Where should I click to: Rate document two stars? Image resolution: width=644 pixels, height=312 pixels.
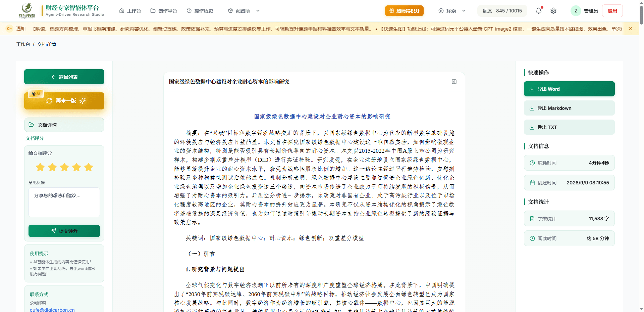point(52,167)
